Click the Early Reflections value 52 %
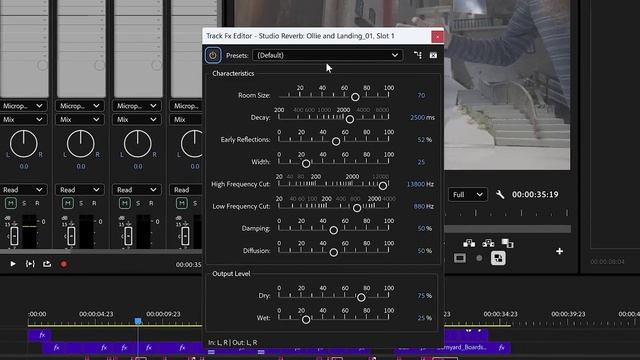 pos(424,140)
